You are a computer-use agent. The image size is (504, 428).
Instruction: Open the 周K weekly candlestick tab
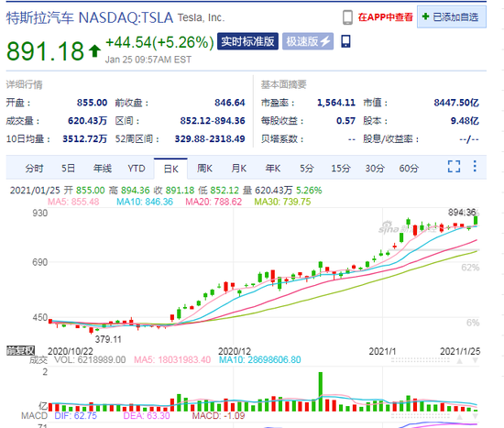(x=204, y=169)
